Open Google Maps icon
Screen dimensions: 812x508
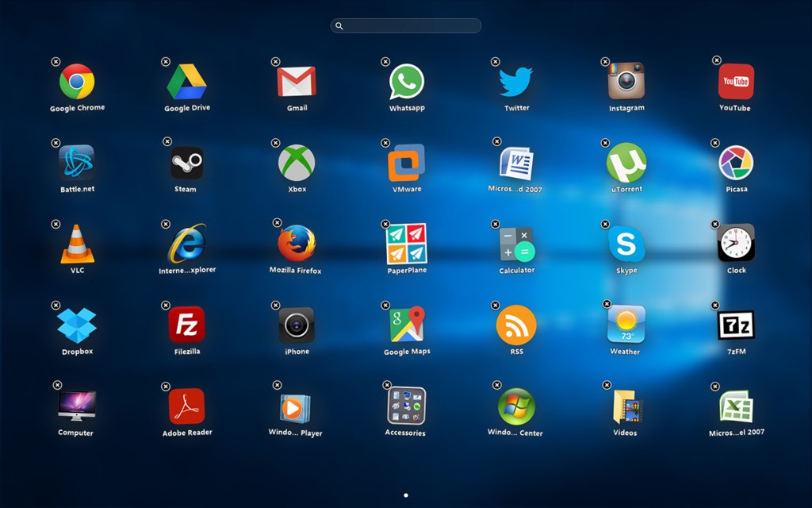point(408,324)
